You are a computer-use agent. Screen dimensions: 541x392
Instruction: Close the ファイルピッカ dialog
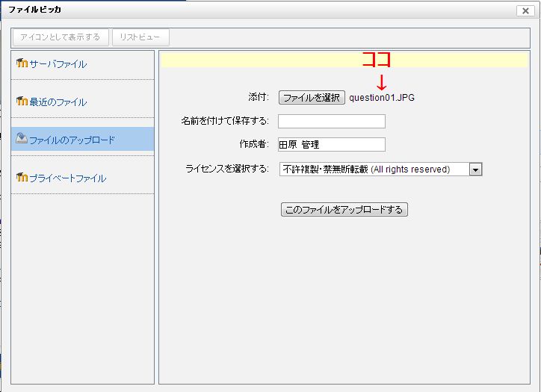click(525, 10)
